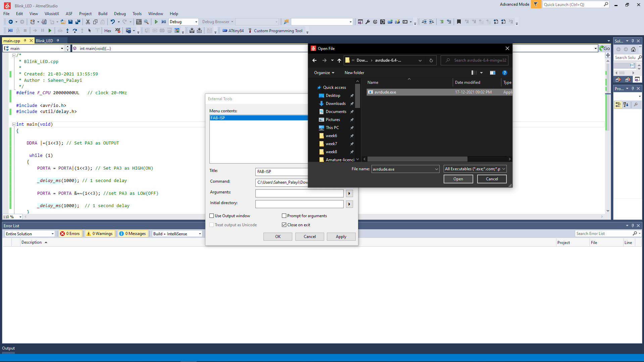
Task: Click green Start Debugging play icon
Action: click(156, 22)
